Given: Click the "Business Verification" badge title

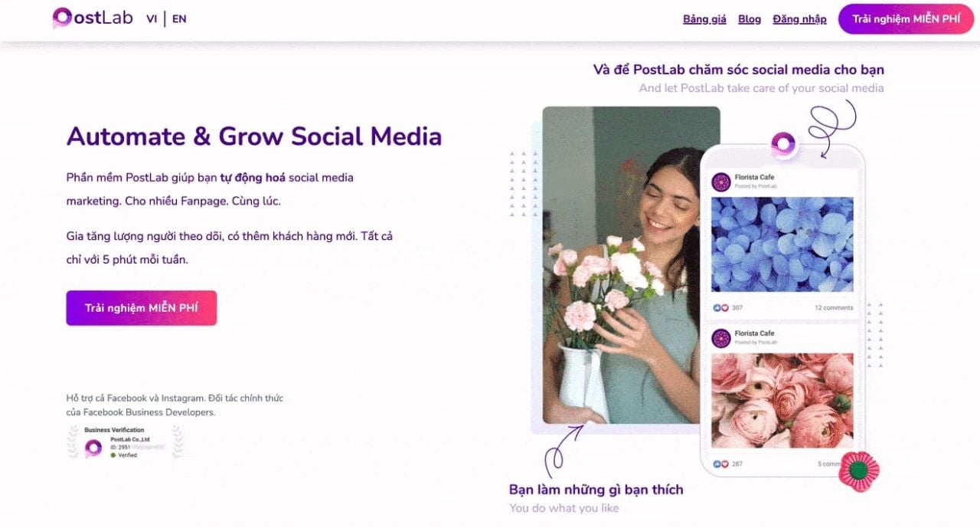Looking at the screenshot, I should point(114,430).
